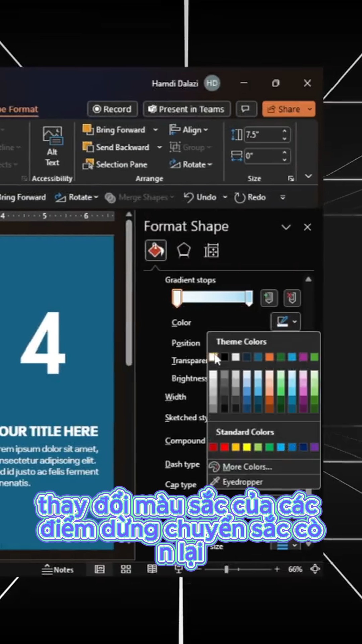Open More Colors dialog
This screenshot has width=362, height=644.
pyautogui.click(x=264, y=467)
